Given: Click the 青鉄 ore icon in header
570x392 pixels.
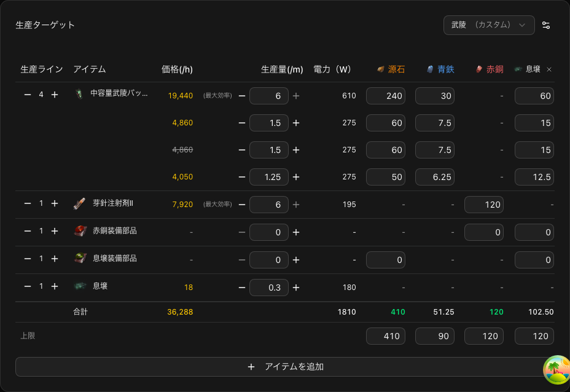Looking at the screenshot, I should 430,69.
